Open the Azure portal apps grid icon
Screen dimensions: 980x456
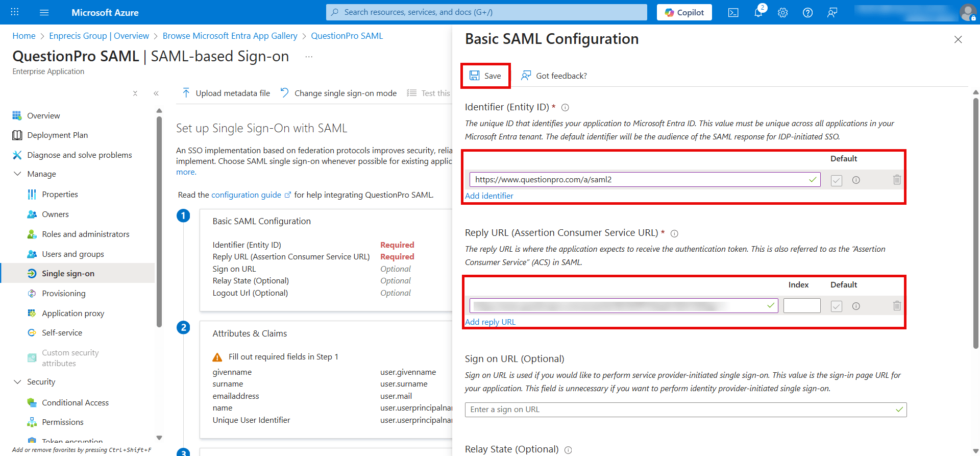pos(15,12)
